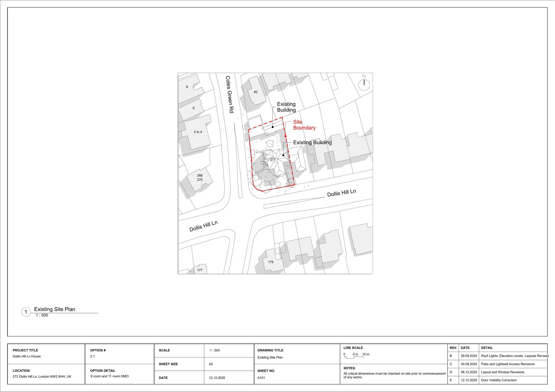
Task: Select the tree symbol inside the site boundary
Action: coord(270,144)
